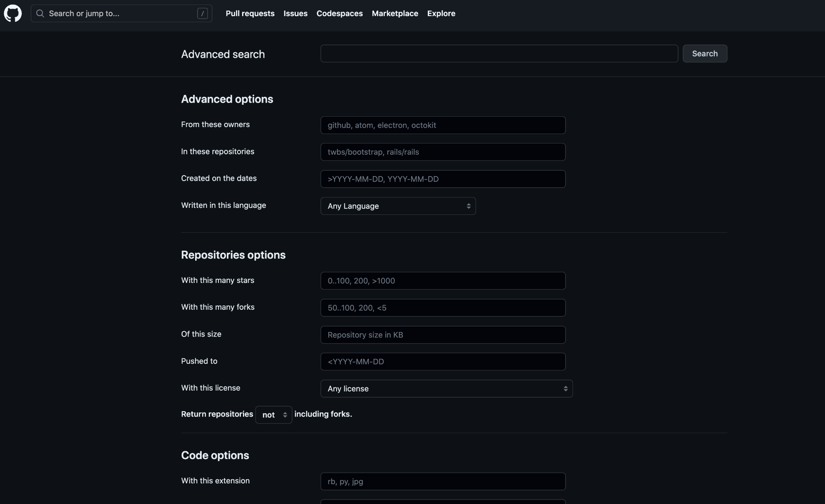Click the 'With this many stars' label
The height and width of the screenshot is (504, 825).
pyautogui.click(x=217, y=280)
